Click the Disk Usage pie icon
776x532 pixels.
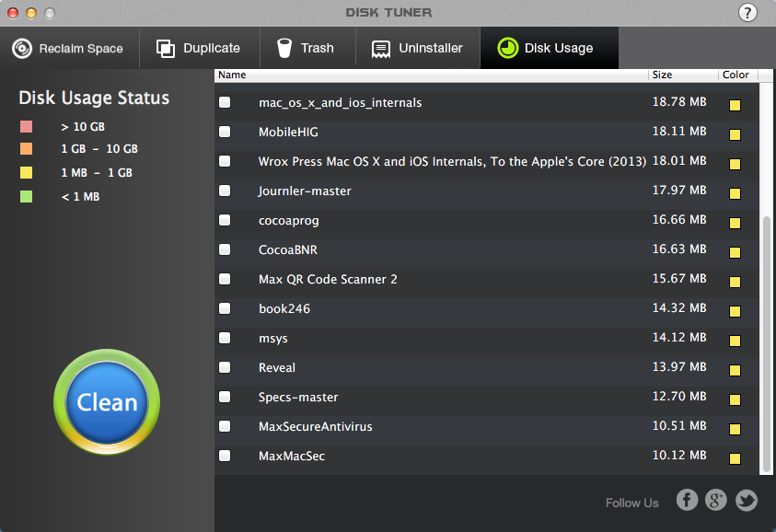(508, 48)
